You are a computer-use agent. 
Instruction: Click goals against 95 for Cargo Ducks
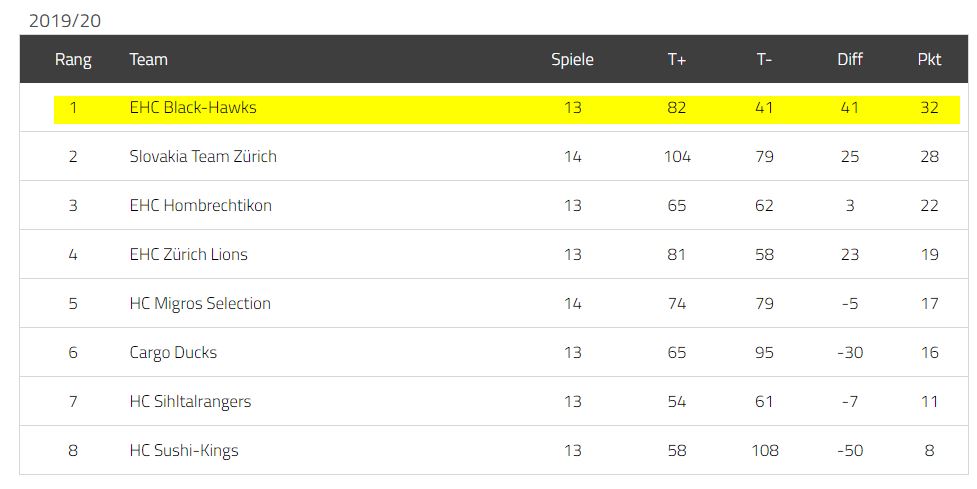[x=765, y=353]
